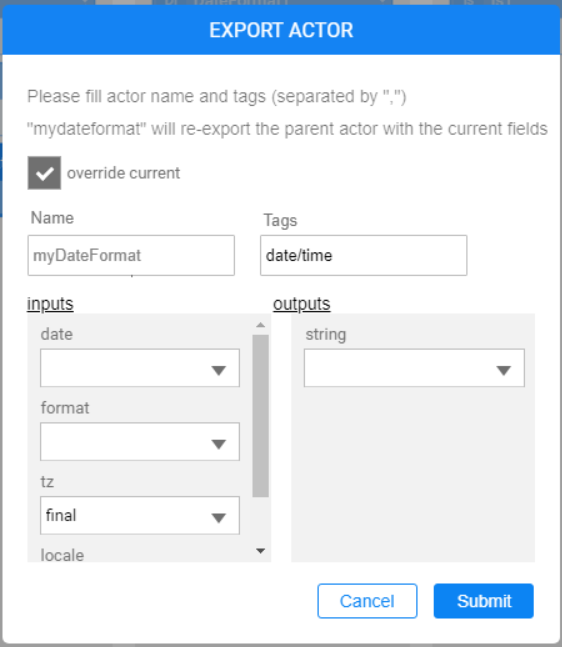Viewport: 562px width, 647px height.
Task: Click the inputs section heading
Action: (x=50, y=304)
